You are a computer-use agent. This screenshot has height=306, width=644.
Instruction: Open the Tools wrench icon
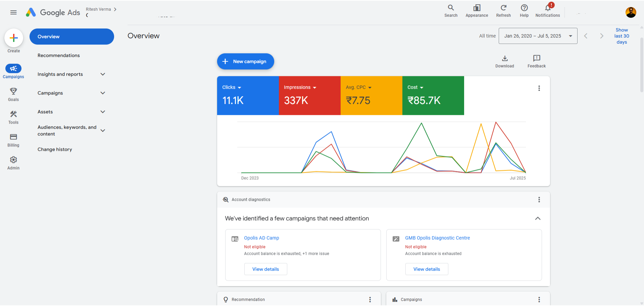point(13,114)
